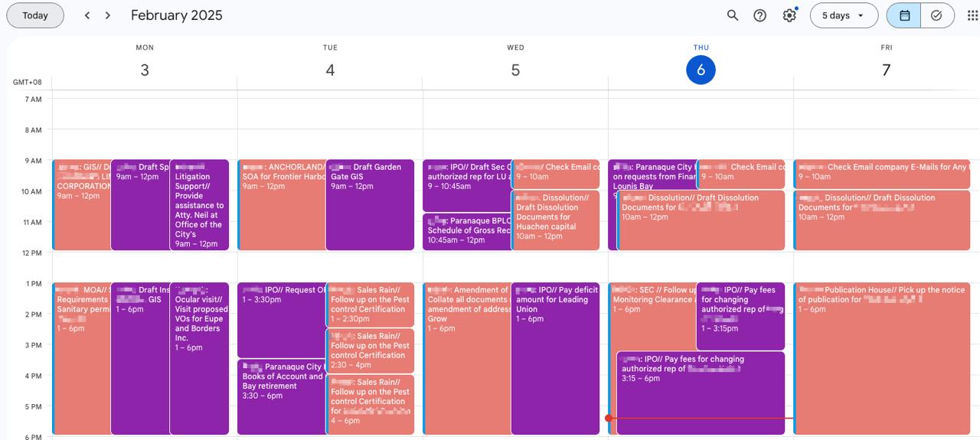Image resolution: width=980 pixels, height=440 pixels.
Task: Open the Settings gear menu
Action: (789, 15)
